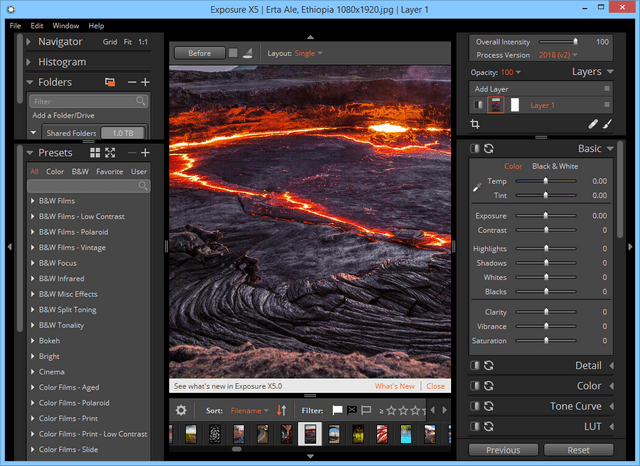Click the Exposure slider handle
Viewport: 640px width, 466px height.
(545, 215)
